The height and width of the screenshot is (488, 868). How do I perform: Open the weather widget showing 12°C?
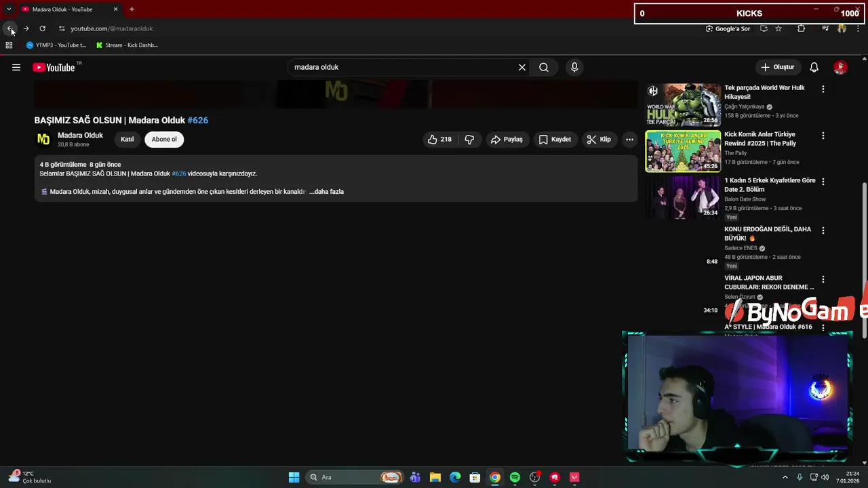[30, 477]
